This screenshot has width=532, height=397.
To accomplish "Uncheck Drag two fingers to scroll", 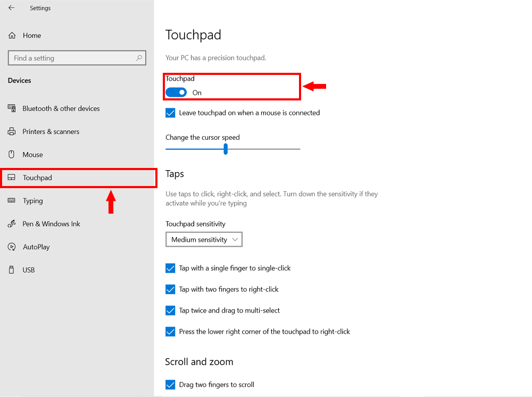I will 170,385.
